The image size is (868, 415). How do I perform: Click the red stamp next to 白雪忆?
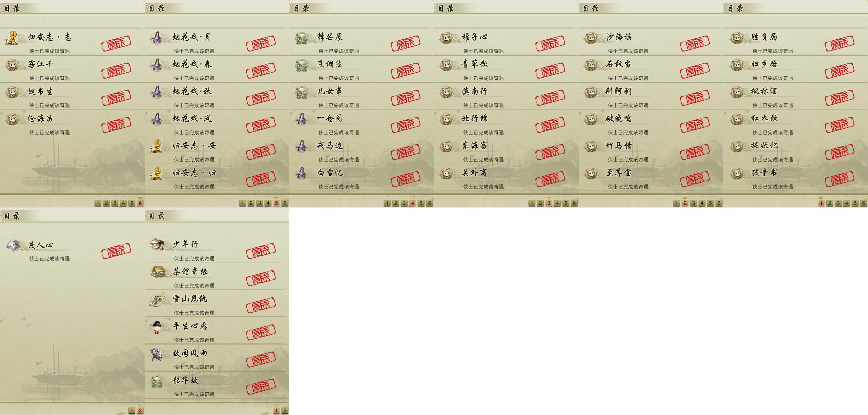406,178
